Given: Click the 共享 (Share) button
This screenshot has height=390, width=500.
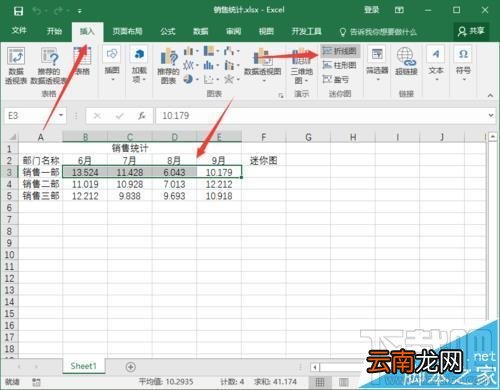Looking at the screenshot, I should (471, 31).
